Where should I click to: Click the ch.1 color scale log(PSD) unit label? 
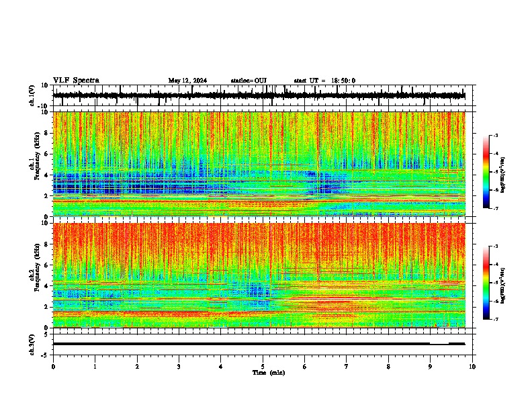tap(503, 175)
